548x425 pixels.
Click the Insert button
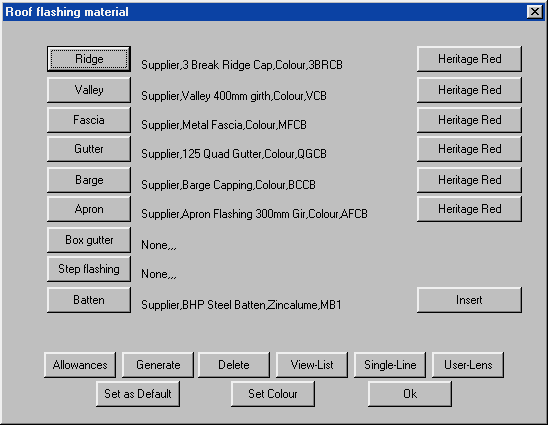469,300
